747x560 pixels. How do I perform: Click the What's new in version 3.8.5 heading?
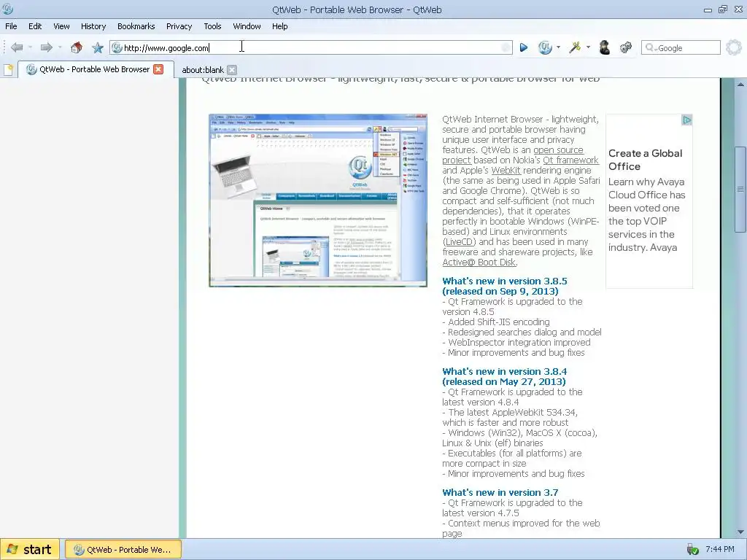click(505, 286)
